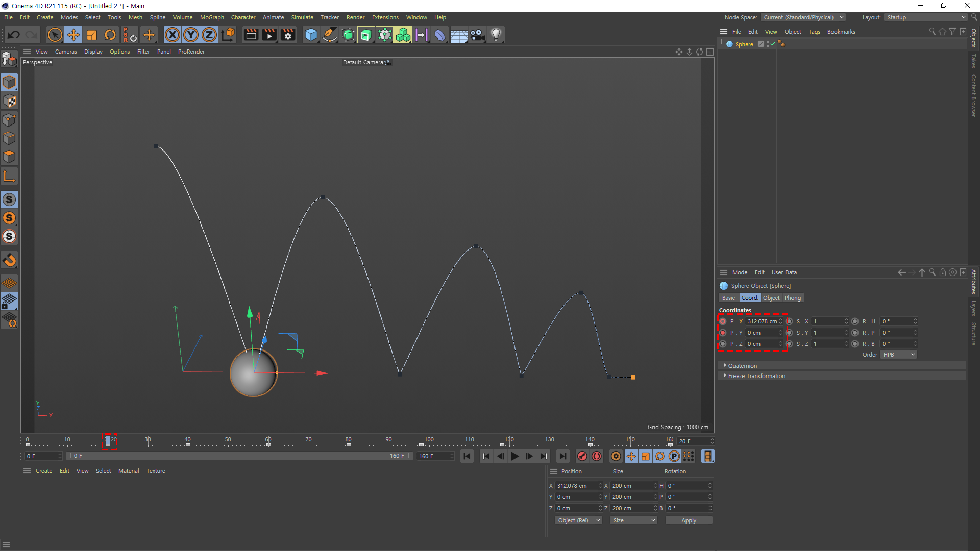Click the P.Y position input field

762,333
